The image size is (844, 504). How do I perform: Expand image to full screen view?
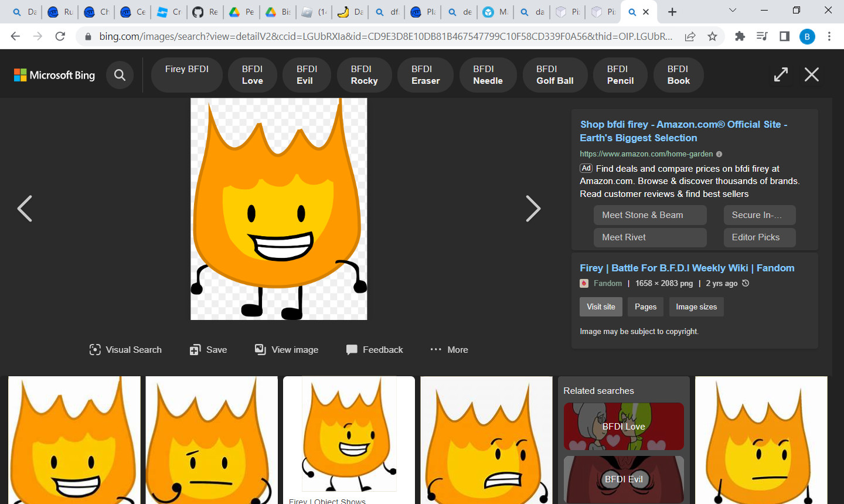781,74
